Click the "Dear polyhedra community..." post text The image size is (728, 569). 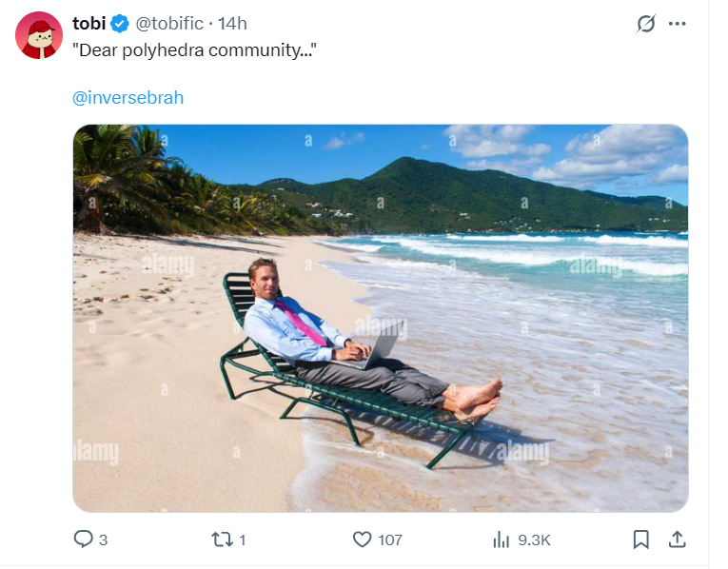194,49
